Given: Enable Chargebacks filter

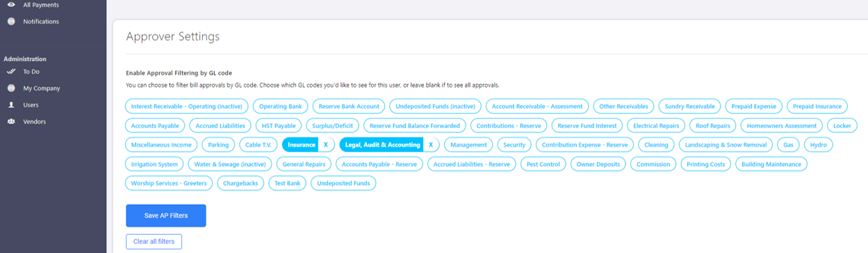Looking at the screenshot, I should coord(240,183).
